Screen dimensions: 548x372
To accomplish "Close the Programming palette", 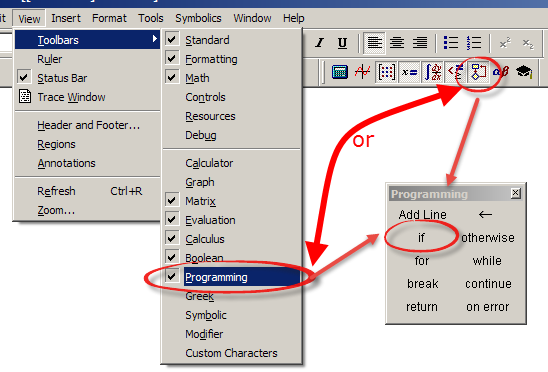I will (515, 193).
